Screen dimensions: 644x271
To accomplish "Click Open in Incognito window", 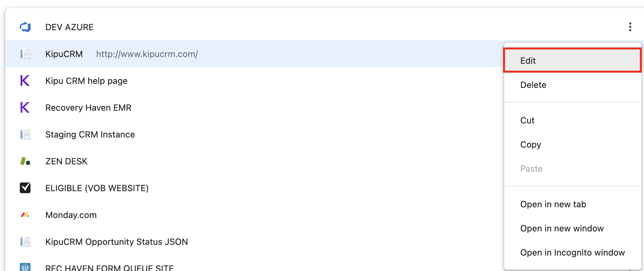I will (572, 253).
